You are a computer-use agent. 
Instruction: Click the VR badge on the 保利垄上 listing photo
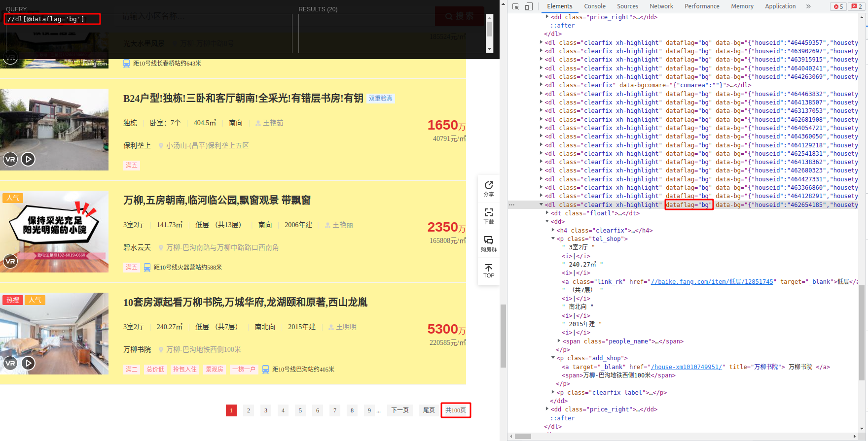(10, 159)
